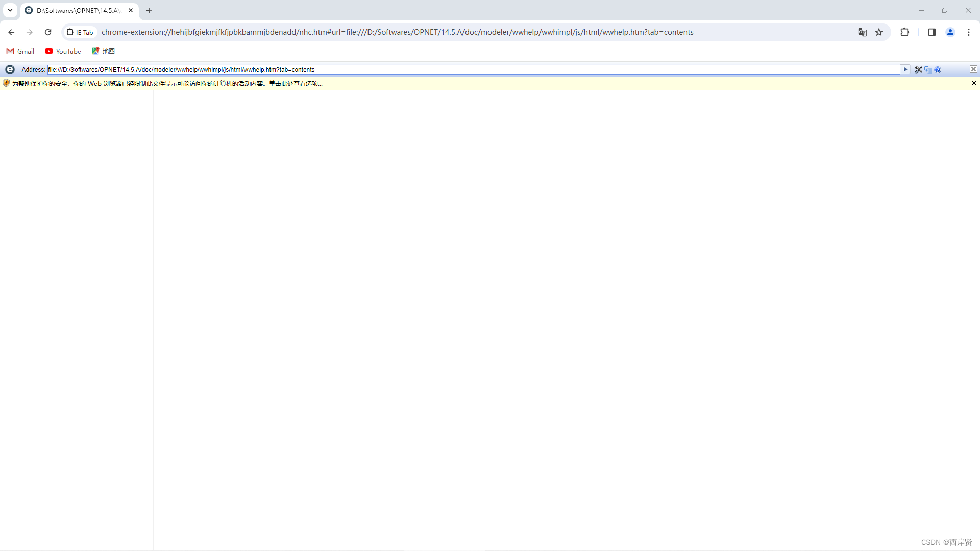Viewport: 980px width, 551px height.
Task: Dismiss the yellow security warning bar
Action: (974, 83)
